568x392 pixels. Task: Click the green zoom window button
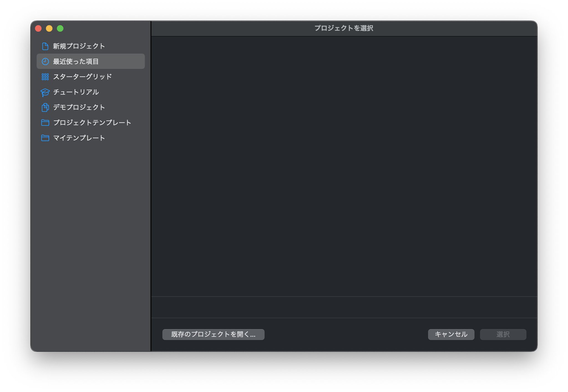point(60,28)
